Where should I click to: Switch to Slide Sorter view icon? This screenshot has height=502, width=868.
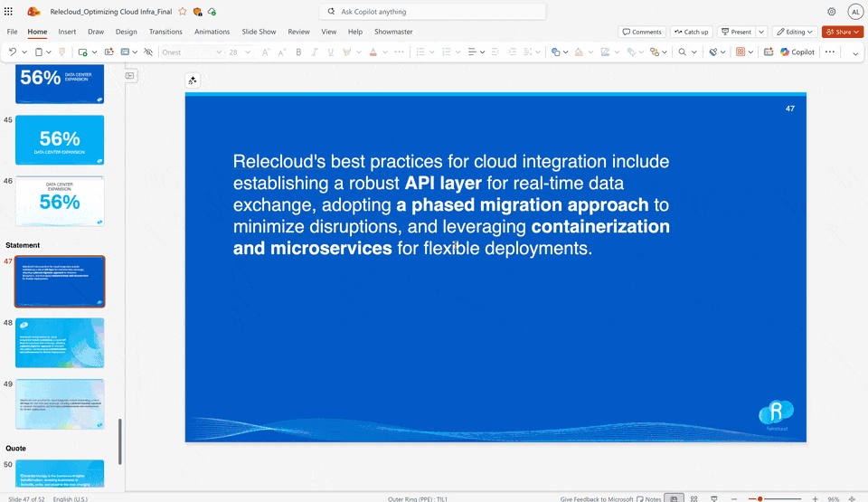(693, 498)
